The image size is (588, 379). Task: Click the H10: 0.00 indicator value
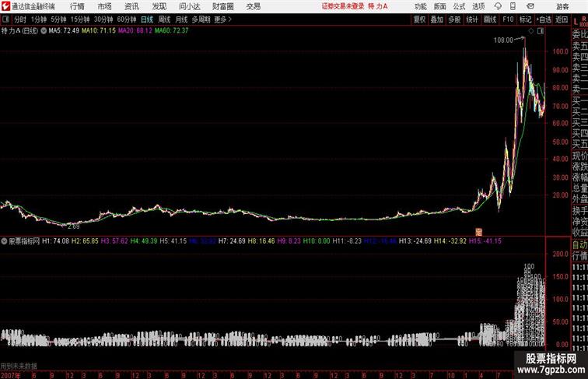point(317,241)
